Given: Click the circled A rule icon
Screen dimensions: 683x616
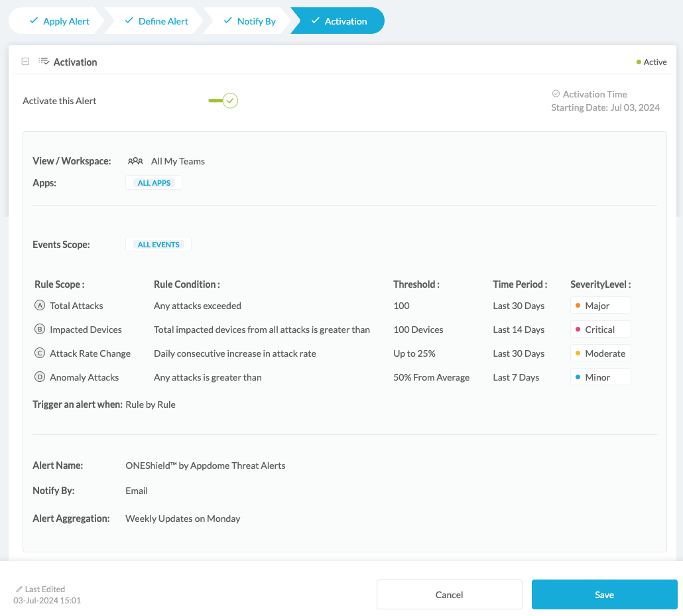Looking at the screenshot, I should coord(39,306).
